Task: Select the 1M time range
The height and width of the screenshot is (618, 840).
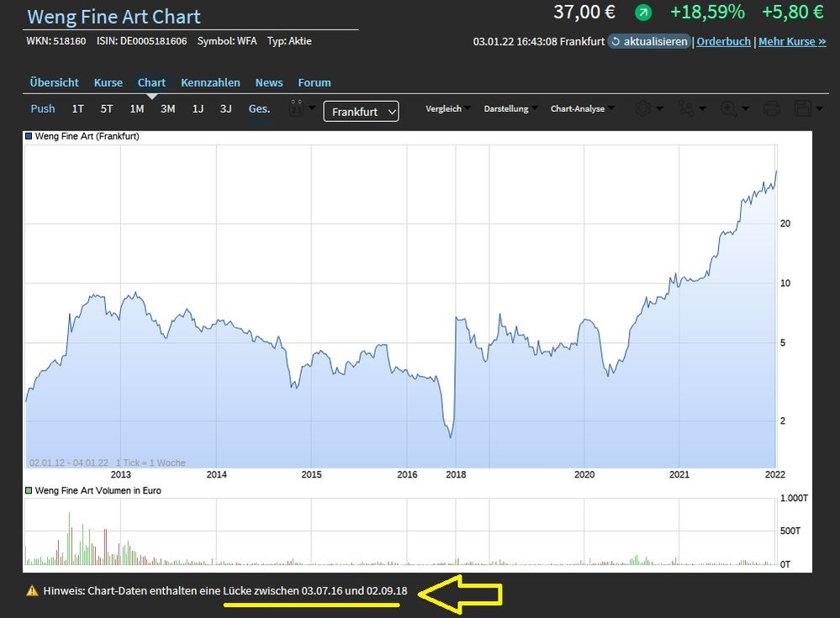Action: 137,108
